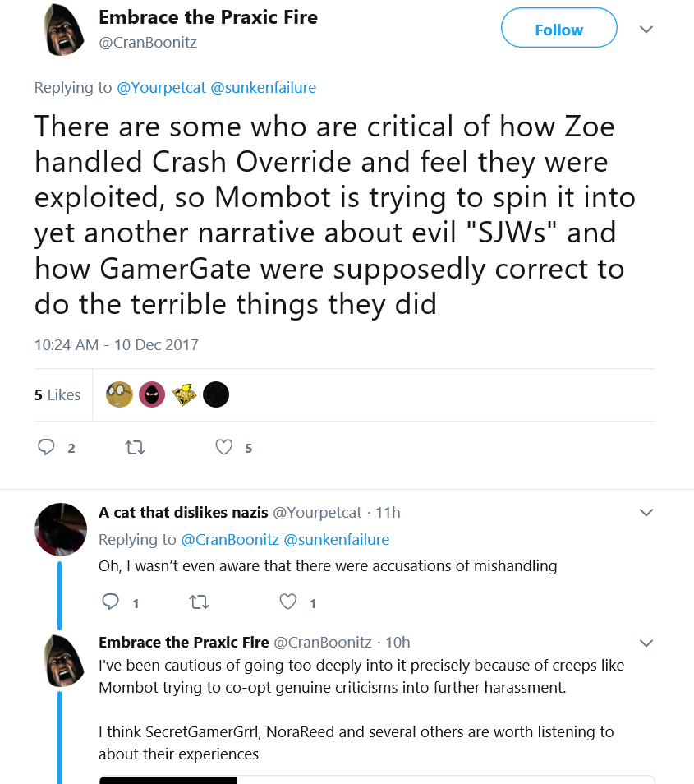Like the Yourpetcat reply tweet
The image size is (694, 784).
pos(287,602)
